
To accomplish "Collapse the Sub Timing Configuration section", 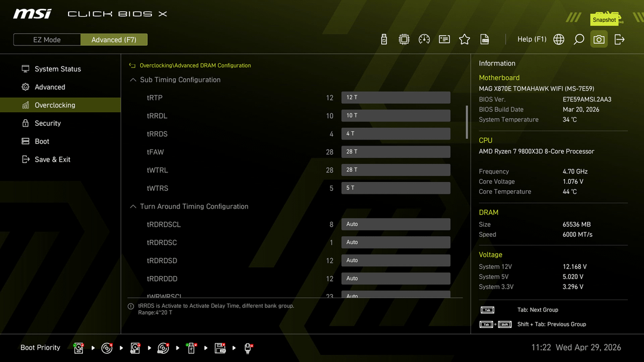I will coord(133,80).
